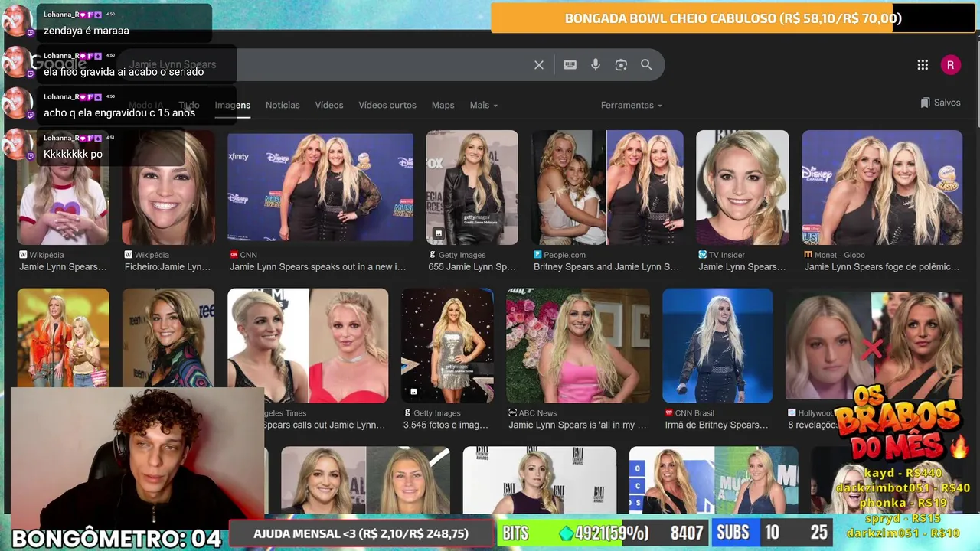Open the Wikipédia Ficheiro:Jamie Lyn thumbnail
980x551 pixels.
(x=168, y=187)
